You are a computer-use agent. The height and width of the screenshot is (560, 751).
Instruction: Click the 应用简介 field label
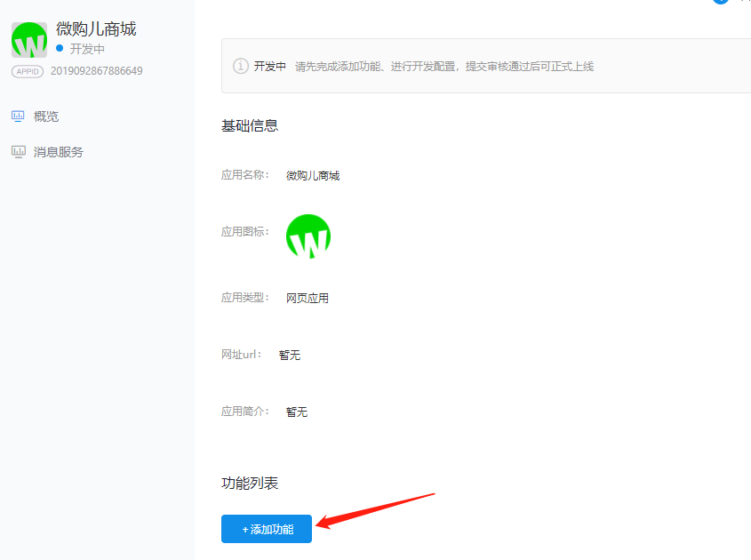click(244, 411)
